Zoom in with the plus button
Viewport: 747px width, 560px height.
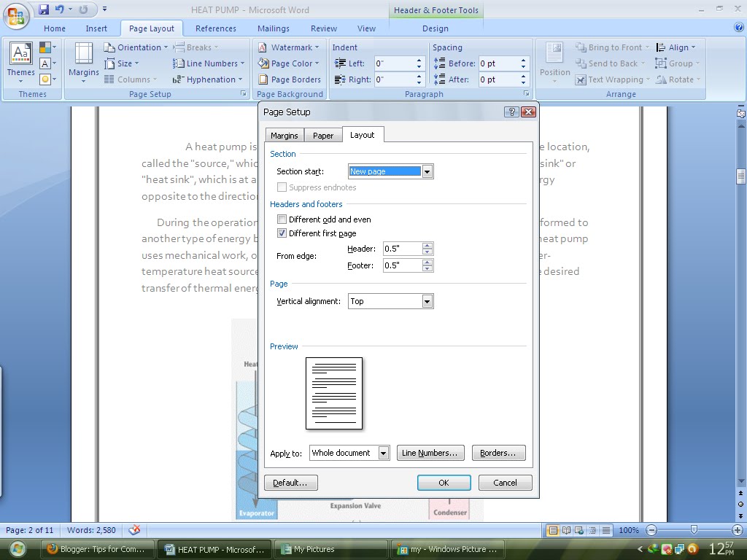pos(738,530)
